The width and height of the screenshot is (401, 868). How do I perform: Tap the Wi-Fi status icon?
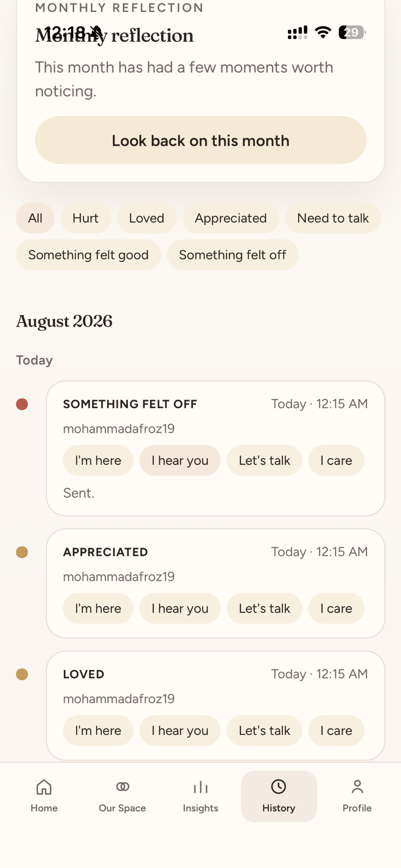[323, 32]
